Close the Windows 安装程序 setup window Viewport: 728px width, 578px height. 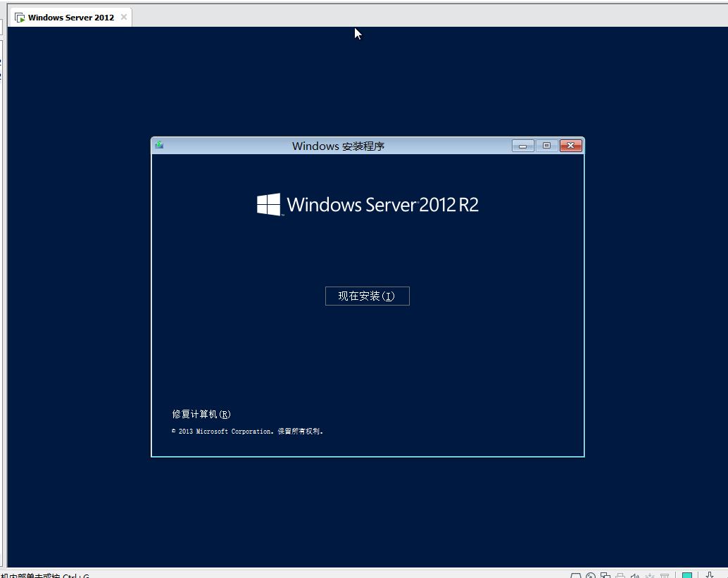571,146
